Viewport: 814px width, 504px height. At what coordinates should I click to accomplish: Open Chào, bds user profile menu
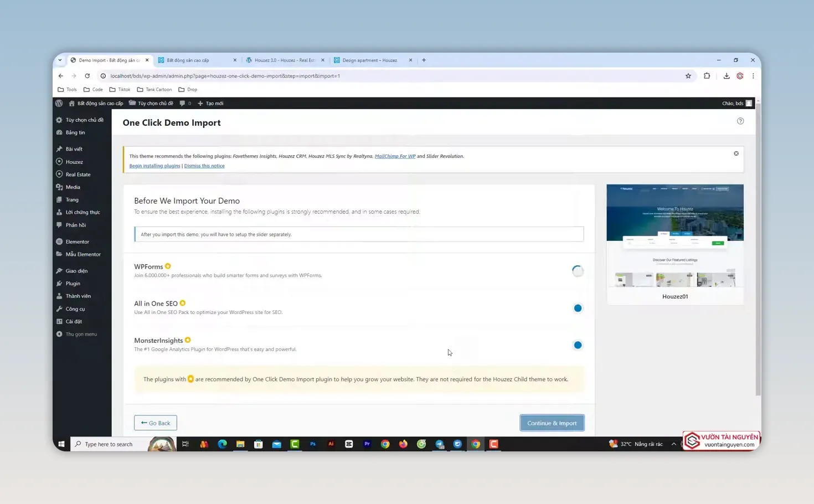point(737,103)
